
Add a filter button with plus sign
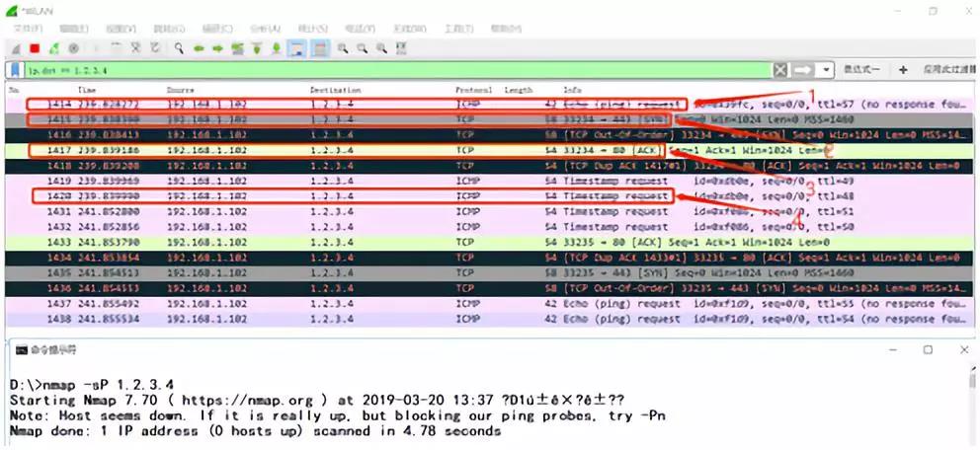[x=902, y=70]
